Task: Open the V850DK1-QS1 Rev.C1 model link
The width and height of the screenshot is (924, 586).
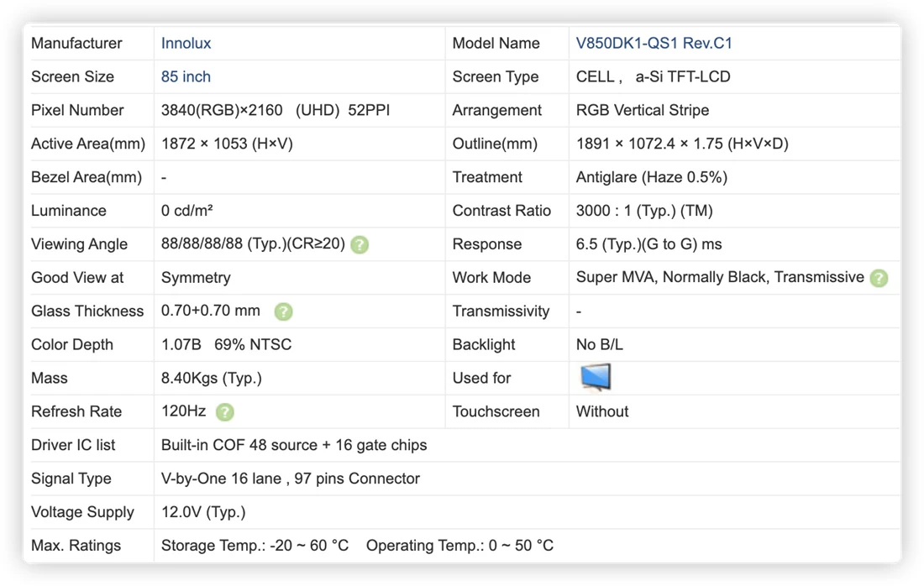Action: 654,43
